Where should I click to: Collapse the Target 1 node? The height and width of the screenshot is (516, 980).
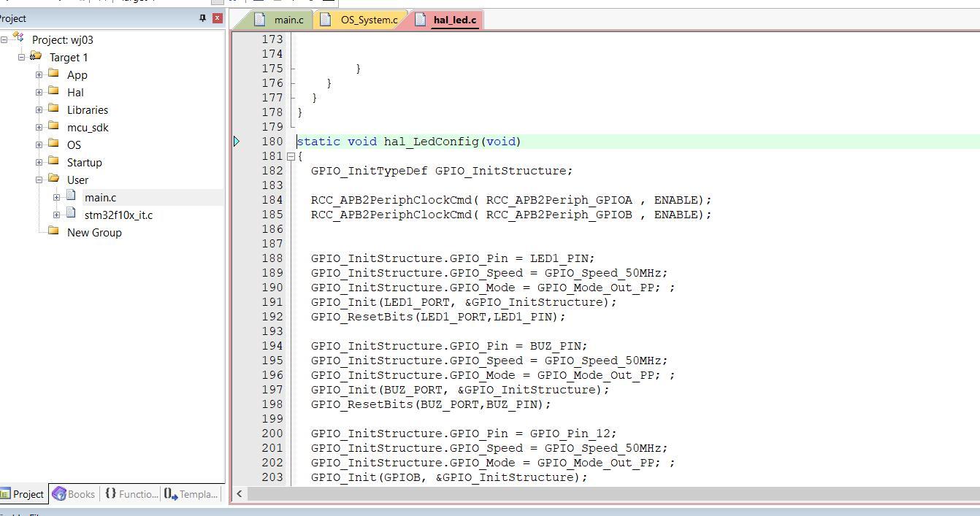tap(22, 57)
